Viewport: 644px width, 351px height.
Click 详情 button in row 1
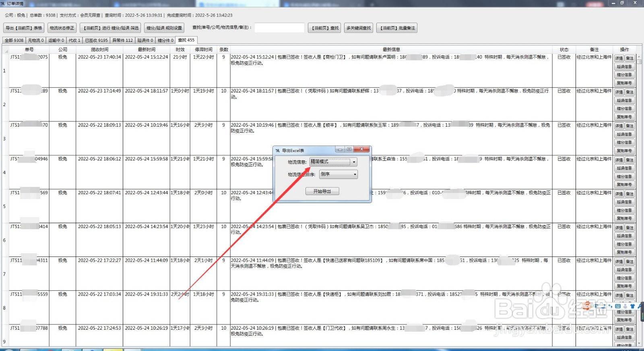tap(619, 58)
